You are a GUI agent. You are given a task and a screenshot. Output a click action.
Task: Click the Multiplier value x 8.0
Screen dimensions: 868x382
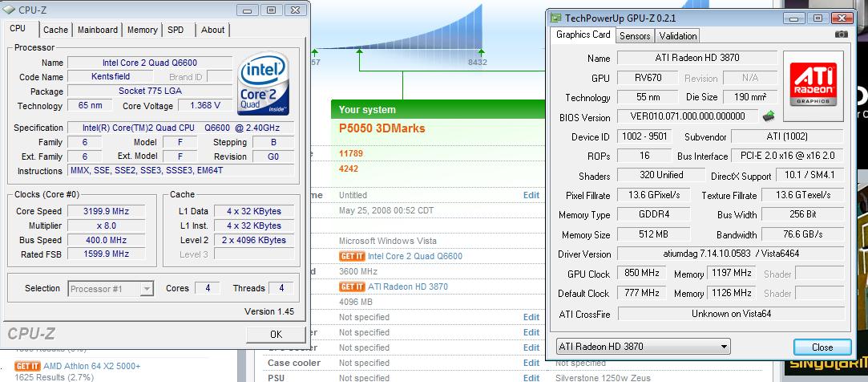(x=106, y=226)
